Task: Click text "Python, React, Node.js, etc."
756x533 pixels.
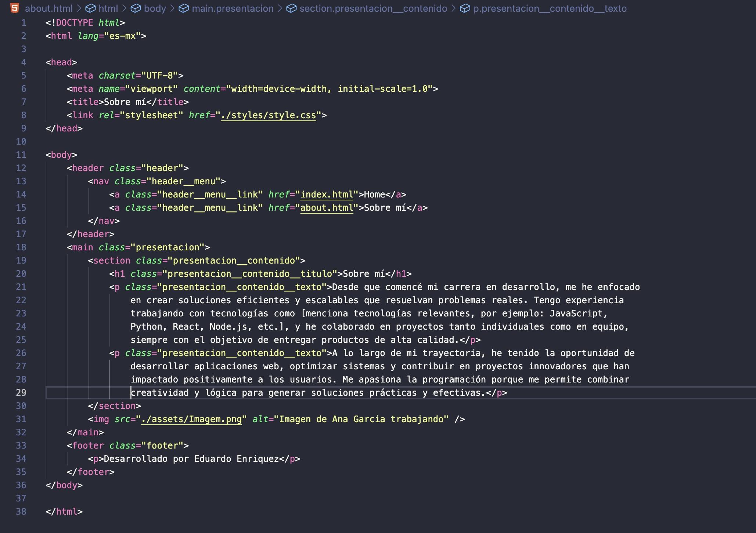Action: coord(207,327)
